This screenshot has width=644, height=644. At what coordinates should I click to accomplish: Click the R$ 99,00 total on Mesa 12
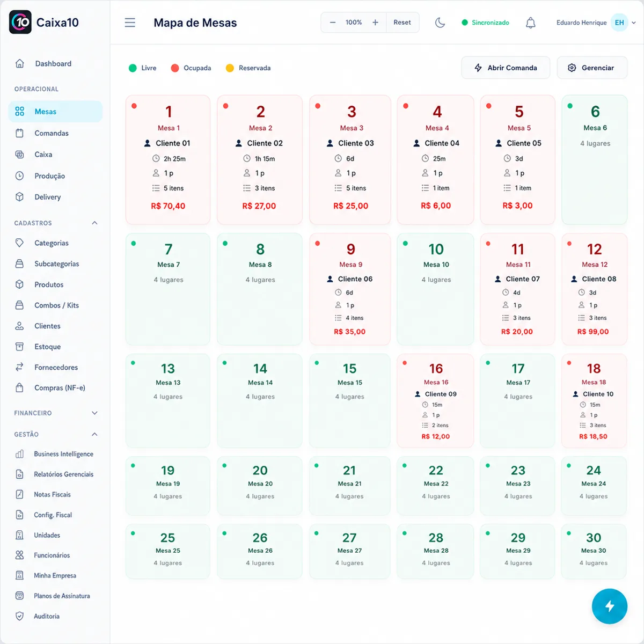[x=593, y=332]
